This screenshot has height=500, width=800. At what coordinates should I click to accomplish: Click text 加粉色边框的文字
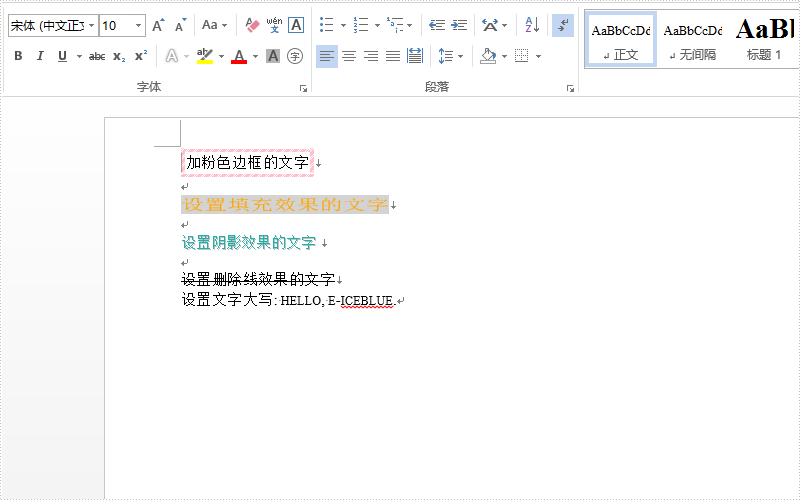point(247,163)
